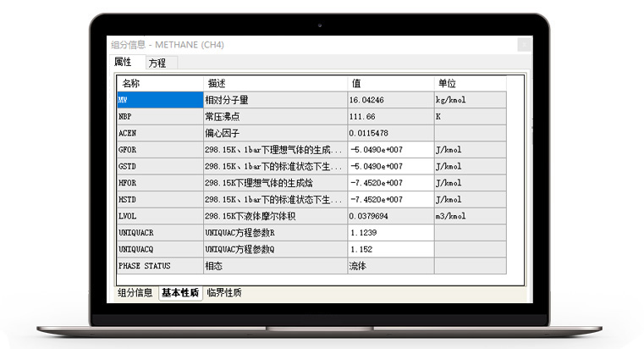644x349 pixels.
Task: Close the METHANE component info dialog
Action: coord(525,45)
